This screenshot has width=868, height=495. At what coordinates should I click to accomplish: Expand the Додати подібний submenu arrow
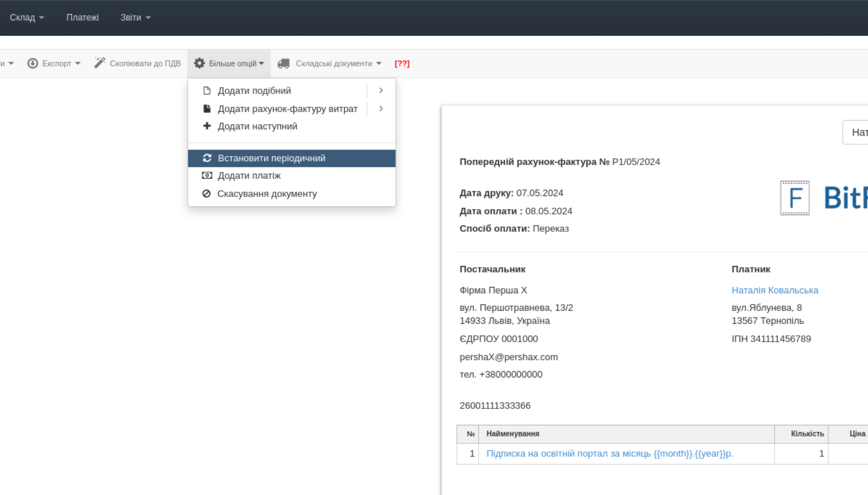(381, 90)
